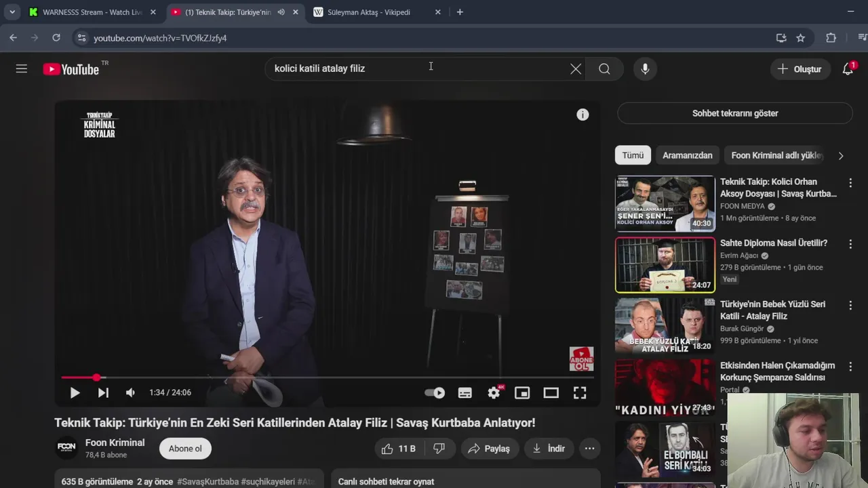Open title 'Sahte Diploma Nasıl Üretilir?'

[x=774, y=243]
